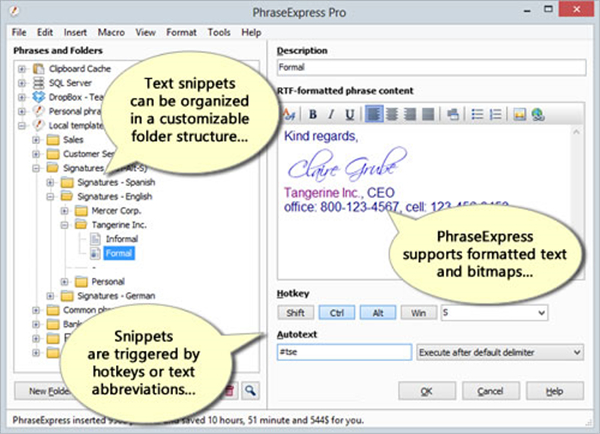The width and height of the screenshot is (600, 434).
Task: Insert a bulleted list
Action: click(x=478, y=113)
